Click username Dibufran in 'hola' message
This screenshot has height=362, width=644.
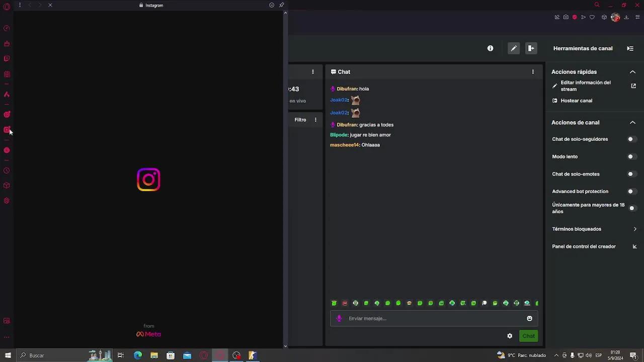[347, 89]
